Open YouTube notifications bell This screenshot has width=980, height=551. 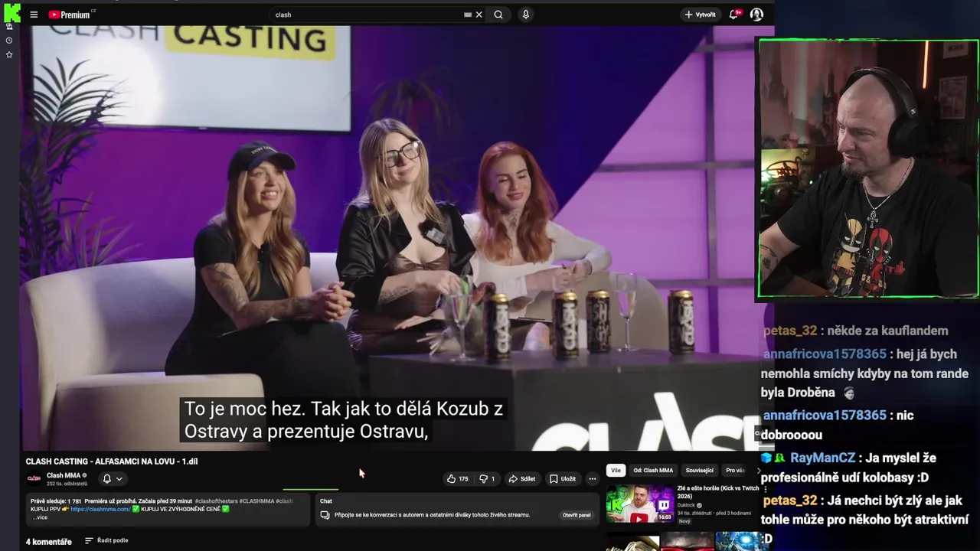[x=733, y=15]
